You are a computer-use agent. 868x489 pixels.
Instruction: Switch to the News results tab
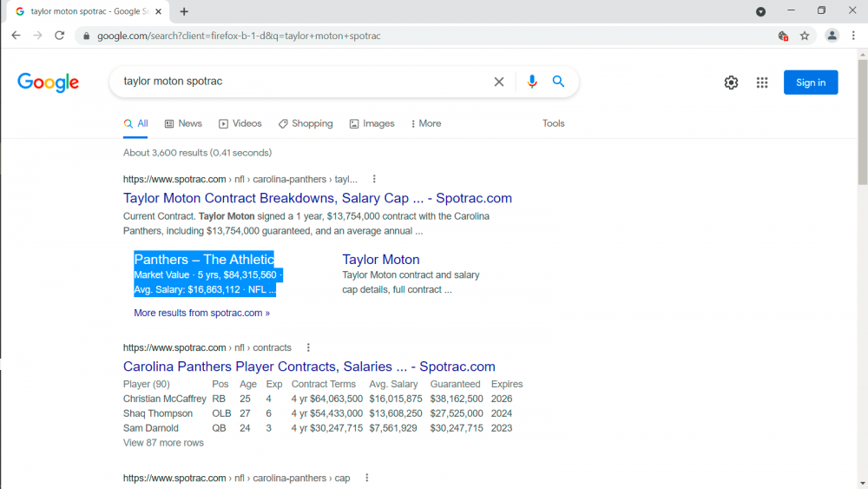[183, 123]
